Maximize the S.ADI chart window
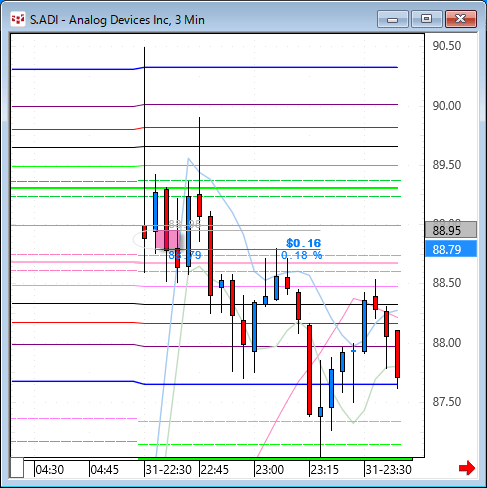 click(426, 19)
